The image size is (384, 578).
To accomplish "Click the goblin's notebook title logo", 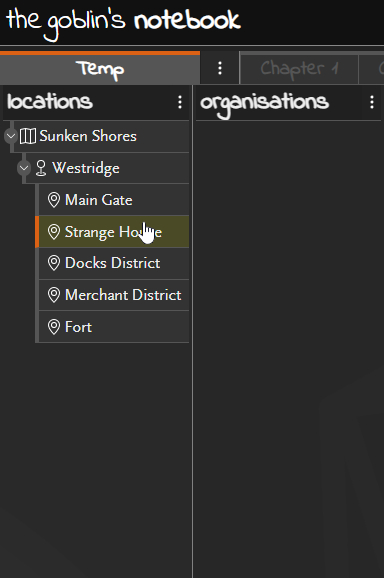I will [x=123, y=22].
